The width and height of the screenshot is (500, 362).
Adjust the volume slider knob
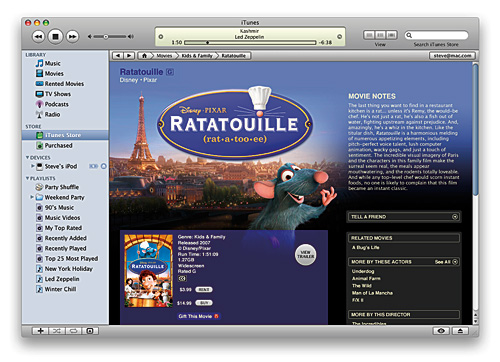coord(106,37)
